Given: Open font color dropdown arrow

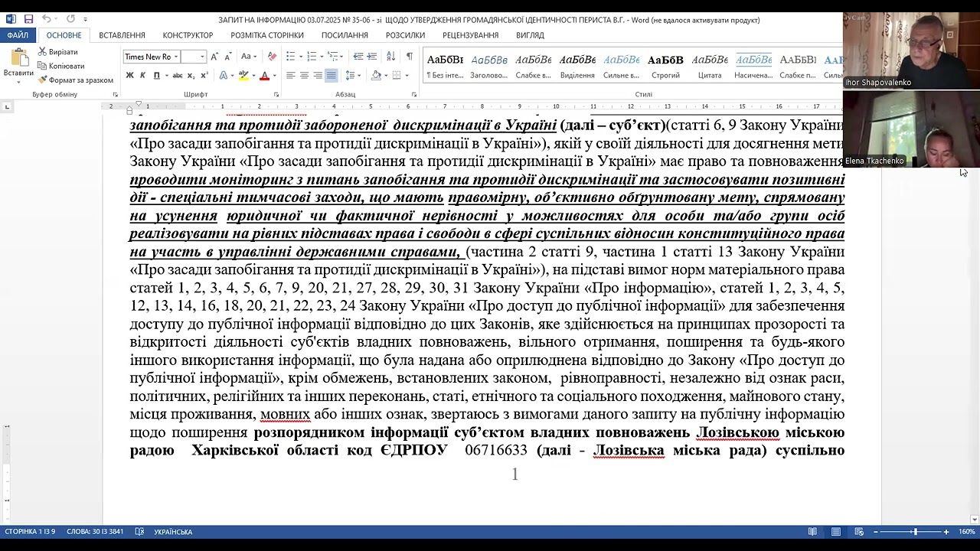Looking at the screenshot, I should [x=274, y=75].
